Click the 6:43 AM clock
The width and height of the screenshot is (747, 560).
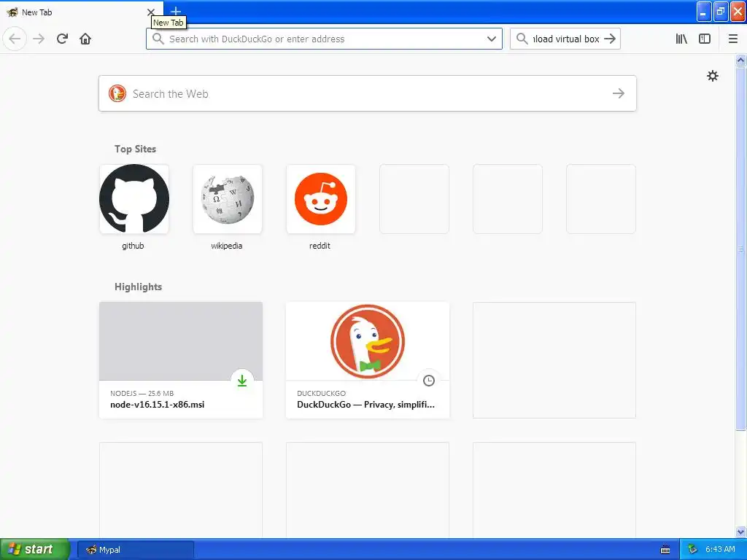click(x=720, y=550)
